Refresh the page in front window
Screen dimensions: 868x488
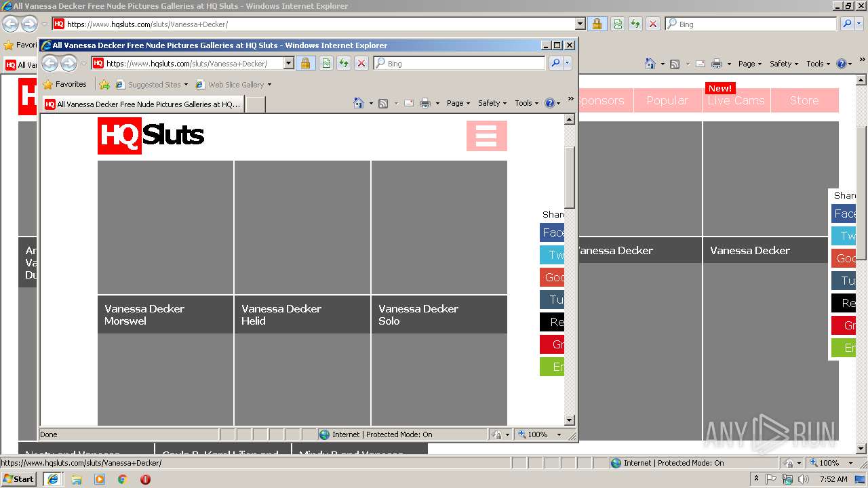pyautogui.click(x=344, y=63)
